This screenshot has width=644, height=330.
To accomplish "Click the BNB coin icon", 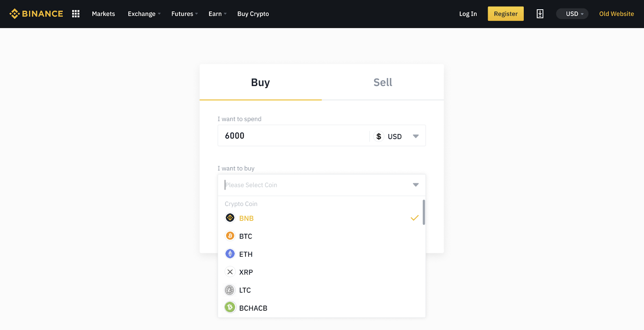I will [x=230, y=218].
